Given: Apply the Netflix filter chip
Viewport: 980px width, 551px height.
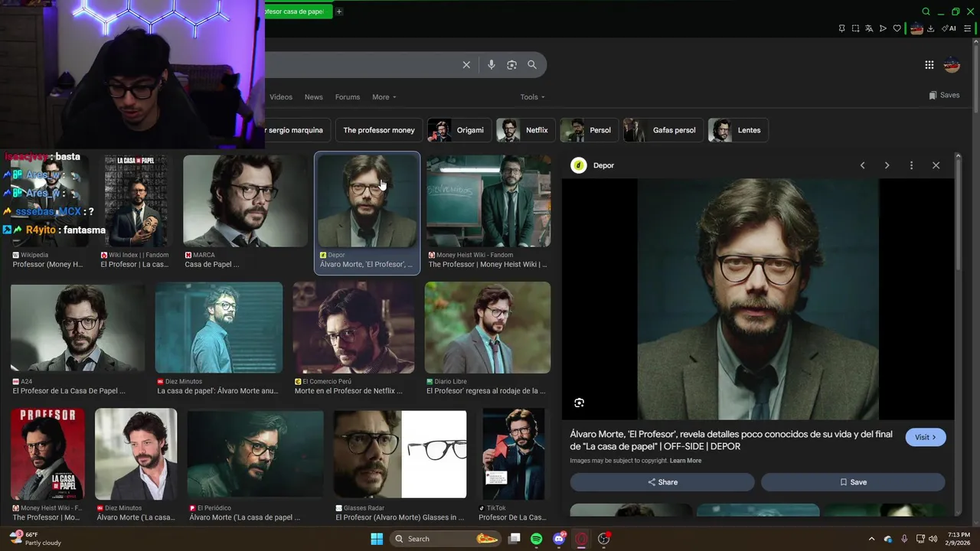Looking at the screenshot, I should click(525, 130).
